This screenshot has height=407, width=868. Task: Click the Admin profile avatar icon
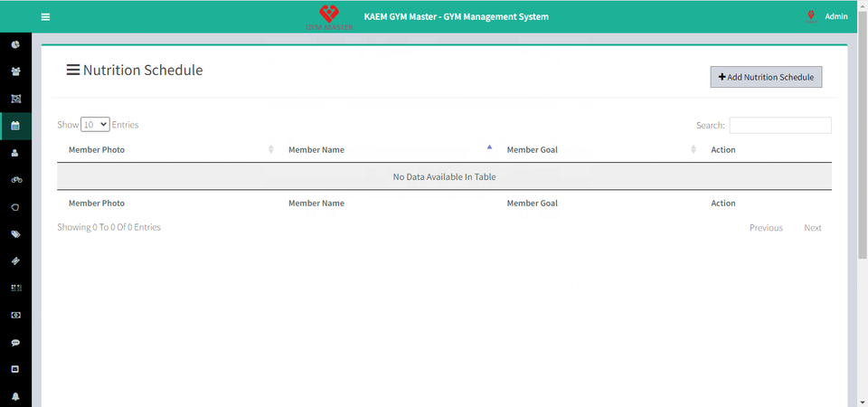(x=811, y=16)
